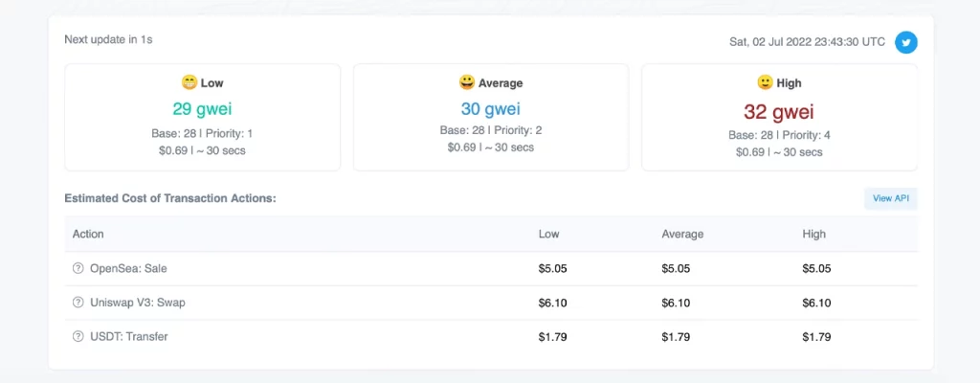Click 'Estimated Cost of Transaction Actions' heading
This screenshot has height=383, width=980.
pos(170,198)
